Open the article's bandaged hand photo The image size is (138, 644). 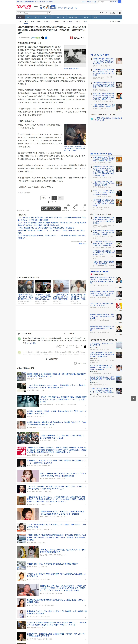(x=75, y=56)
